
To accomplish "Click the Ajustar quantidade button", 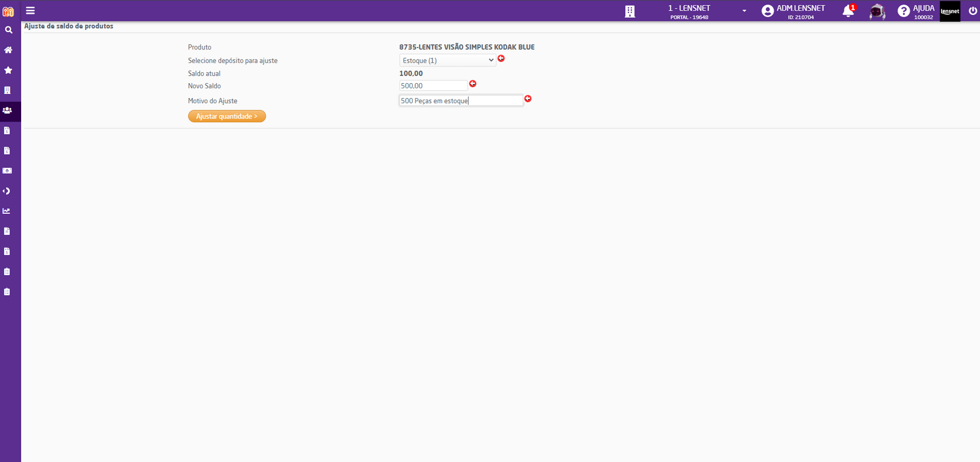I will 227,116.
